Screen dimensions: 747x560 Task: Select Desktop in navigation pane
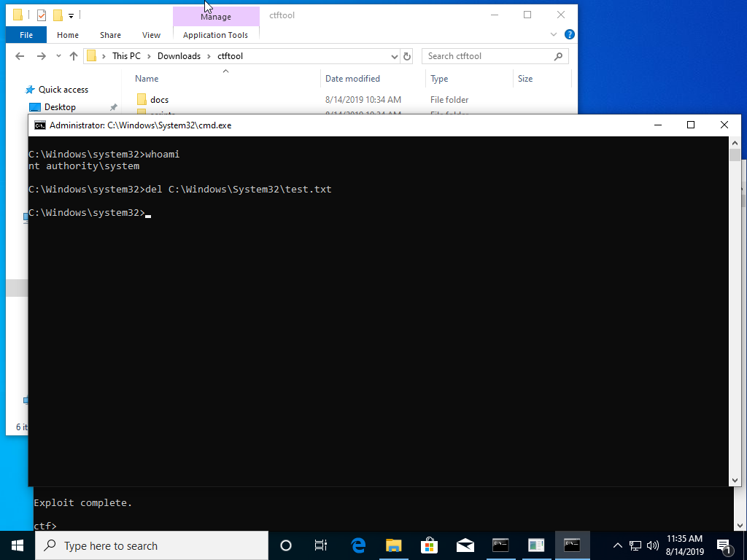[60, 107]
